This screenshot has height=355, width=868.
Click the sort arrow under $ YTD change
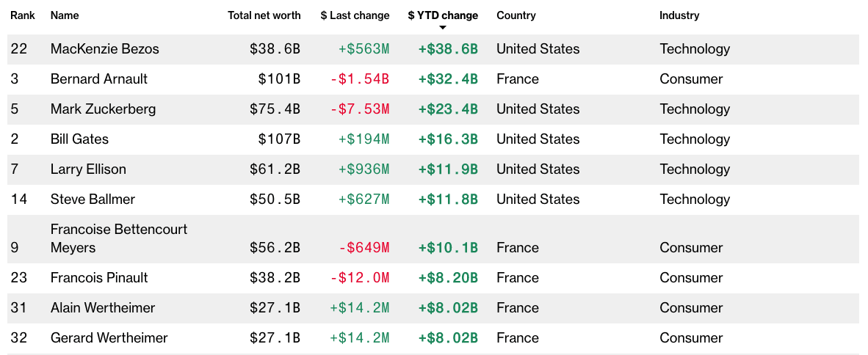(443, 28)
